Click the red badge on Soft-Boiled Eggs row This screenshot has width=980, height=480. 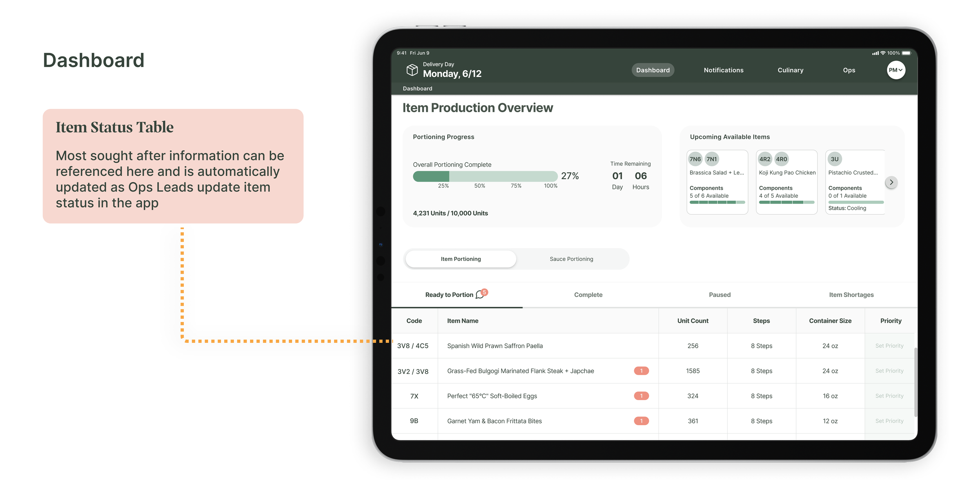click(x=641, y=396)
